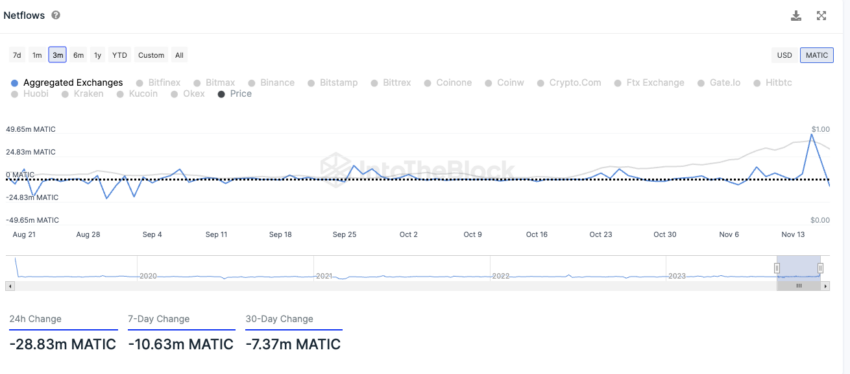Switch units to USD
This screenshot has width=850, height=374.
coord(784,55)
